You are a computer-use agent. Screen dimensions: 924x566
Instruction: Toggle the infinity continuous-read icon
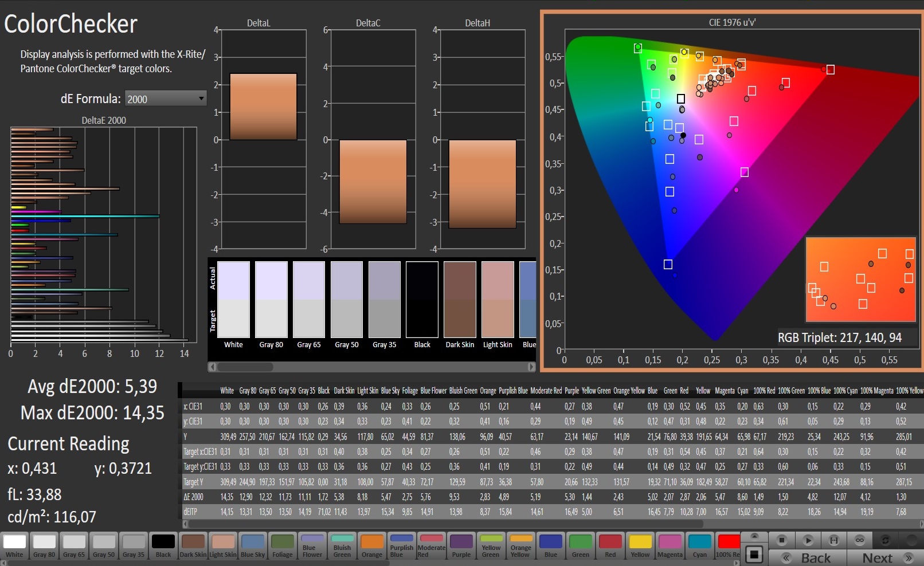click(x=860, y=540)
